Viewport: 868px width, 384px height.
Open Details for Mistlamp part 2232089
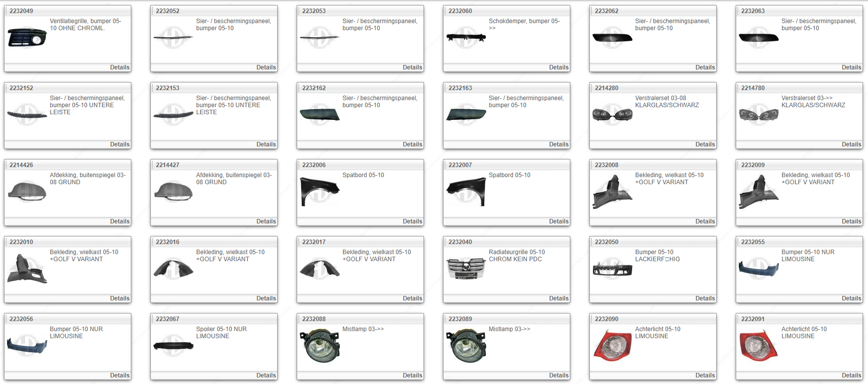(558, 375)
